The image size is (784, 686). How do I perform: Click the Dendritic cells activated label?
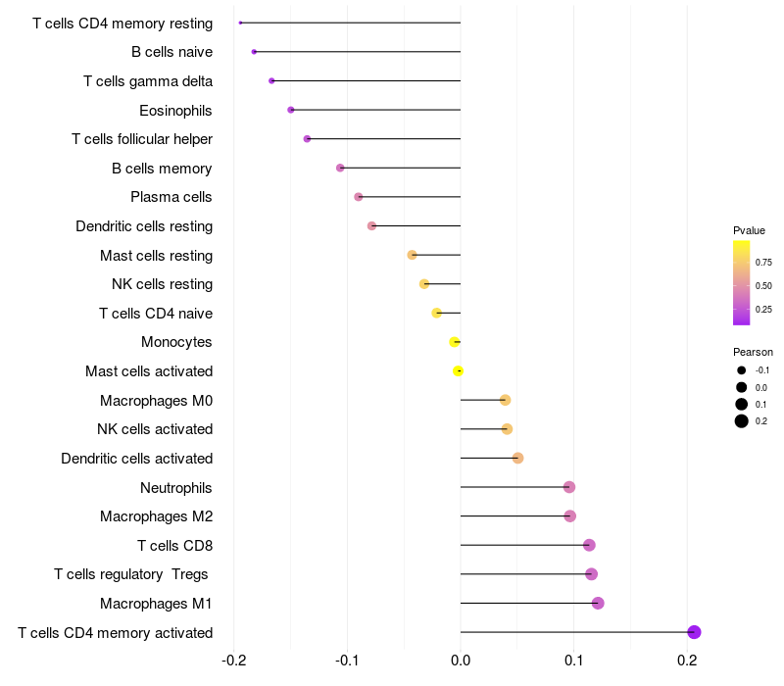click(136, 459)
